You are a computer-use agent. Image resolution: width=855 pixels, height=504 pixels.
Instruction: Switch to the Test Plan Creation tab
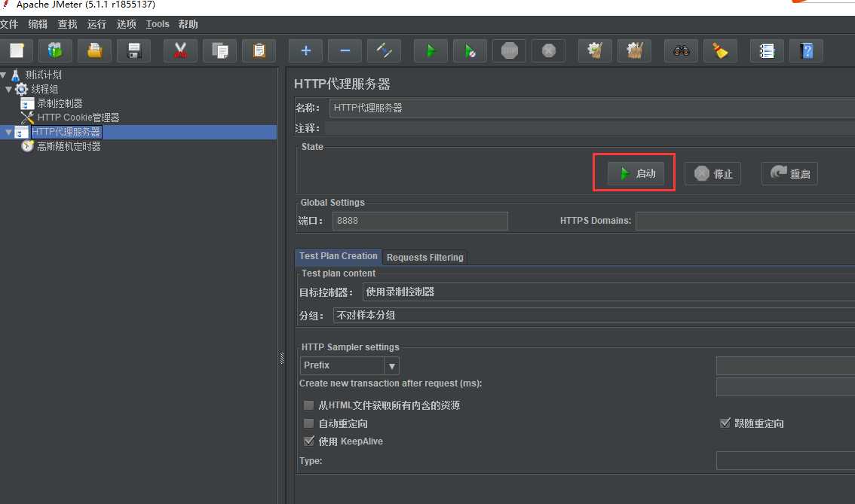coord(338,256)
